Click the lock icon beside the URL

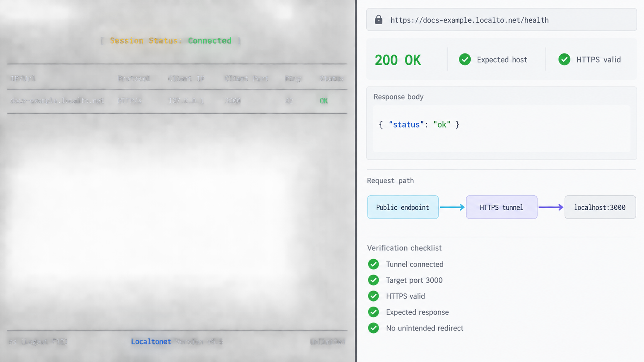[379, 20]
